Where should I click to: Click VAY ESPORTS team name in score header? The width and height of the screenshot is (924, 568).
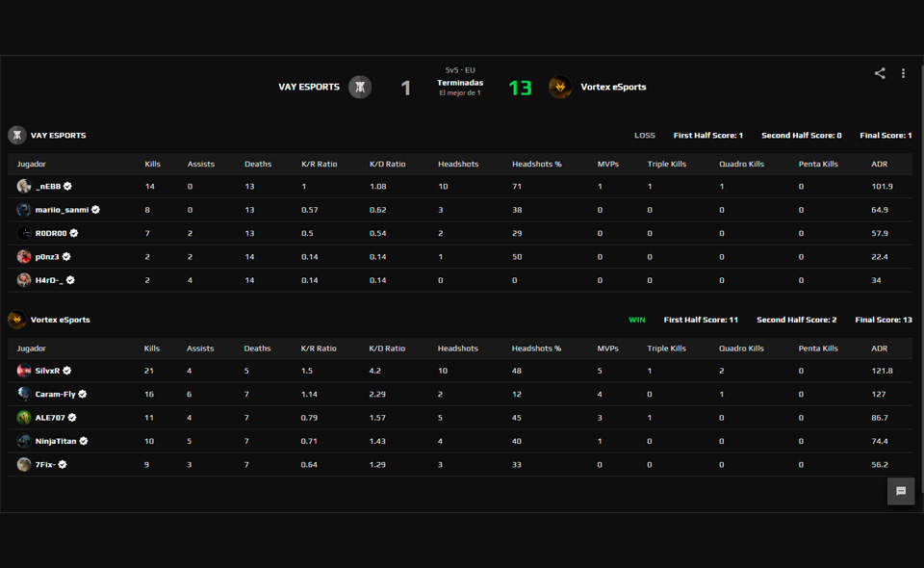309,88
